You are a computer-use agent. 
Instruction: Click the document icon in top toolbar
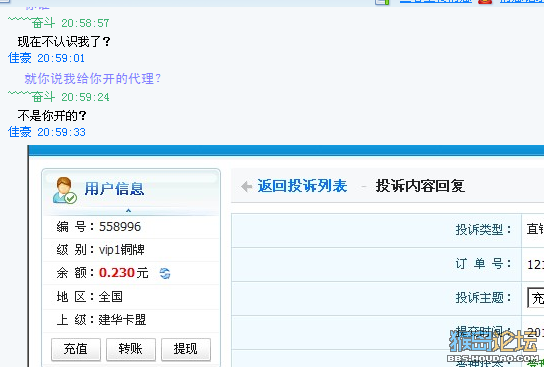[382, 2]
